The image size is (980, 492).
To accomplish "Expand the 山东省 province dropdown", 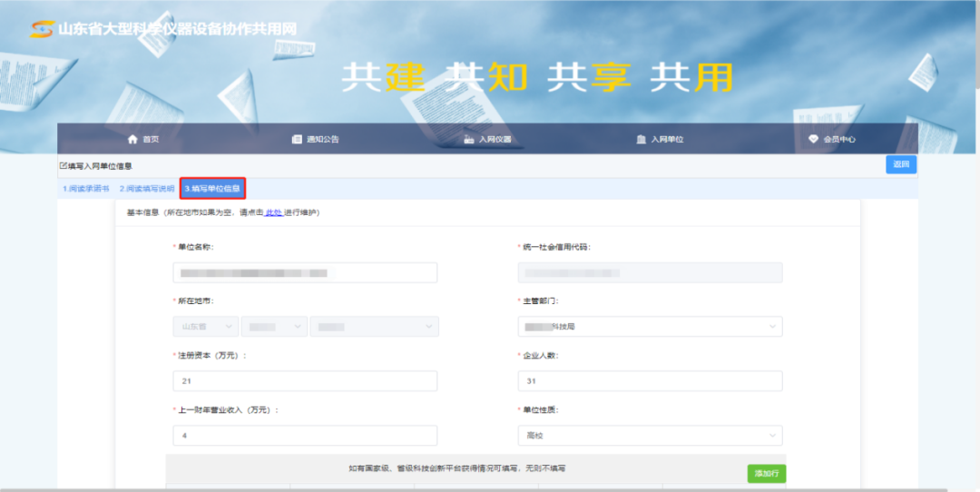I will pyautogui.click(x=205, y=327).
